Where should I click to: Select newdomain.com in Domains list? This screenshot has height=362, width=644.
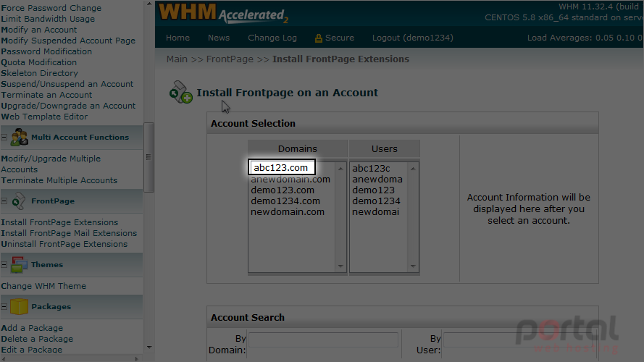288,212
